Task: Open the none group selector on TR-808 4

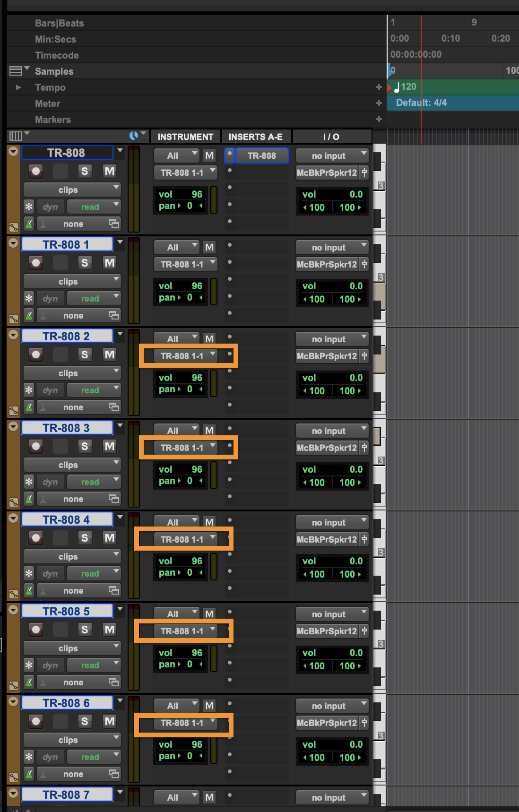Action: [79, 590]
